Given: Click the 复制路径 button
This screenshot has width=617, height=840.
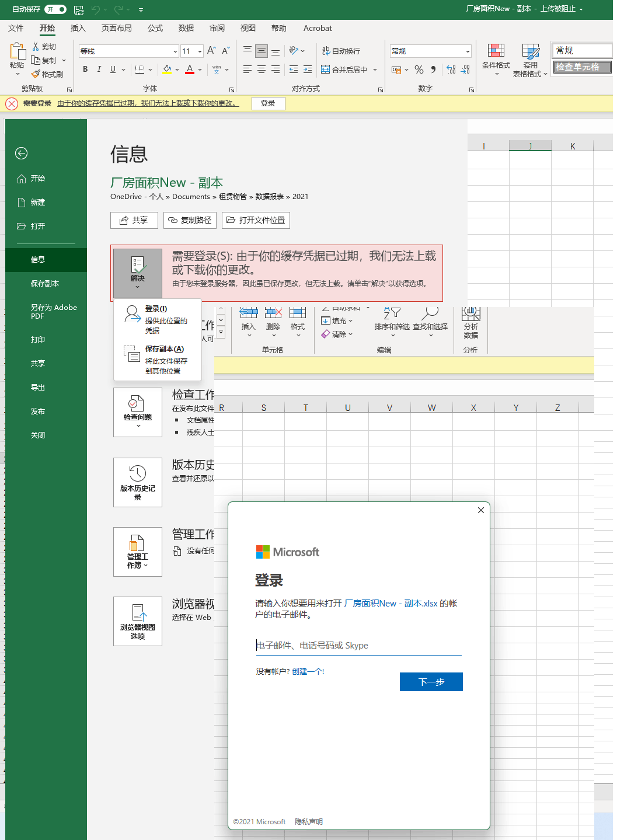Looking at the screenshot, I should point(190,220).
